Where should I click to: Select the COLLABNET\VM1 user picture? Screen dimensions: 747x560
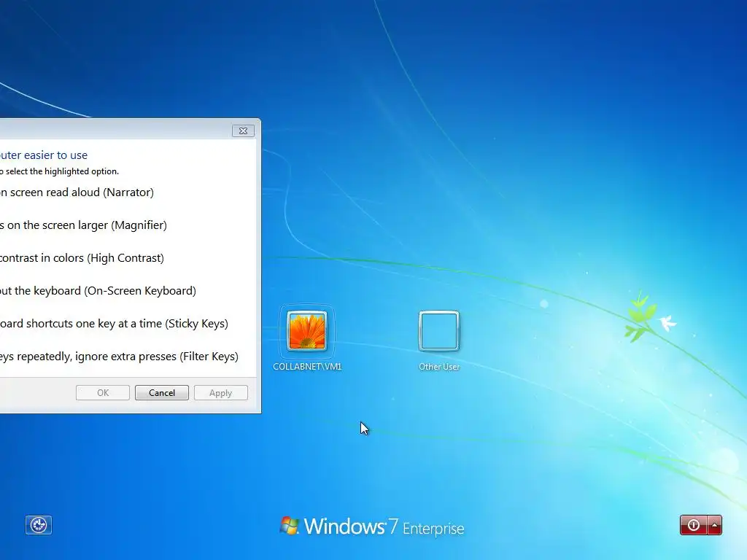307,331
